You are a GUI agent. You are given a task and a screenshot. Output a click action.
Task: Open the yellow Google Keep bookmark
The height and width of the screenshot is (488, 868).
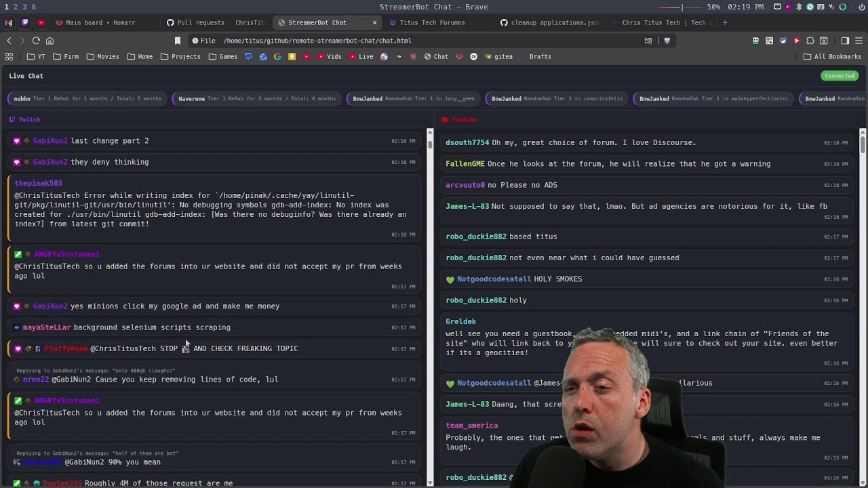[x=292, y=56]
